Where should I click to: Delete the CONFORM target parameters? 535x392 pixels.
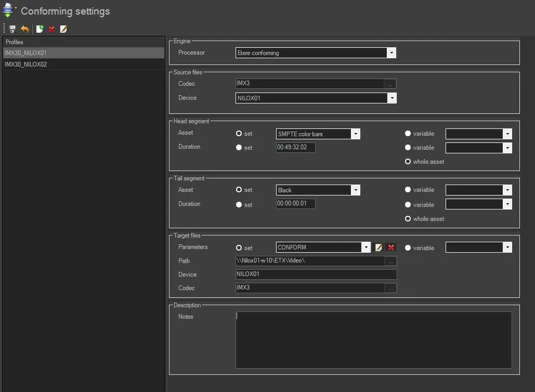click(x=391, y=247)
